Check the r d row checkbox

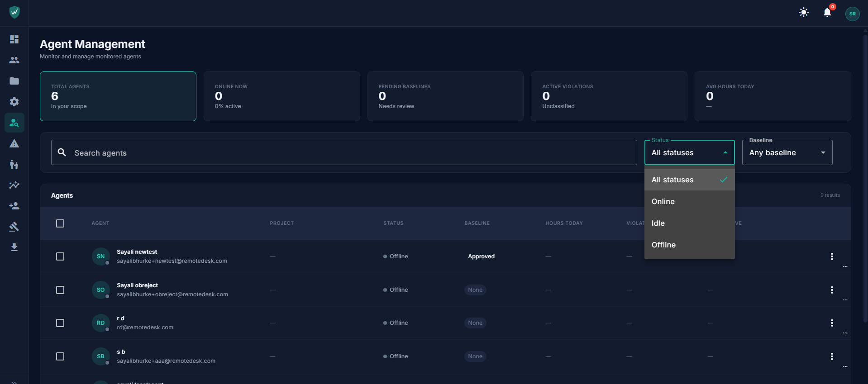click(60, 323)
